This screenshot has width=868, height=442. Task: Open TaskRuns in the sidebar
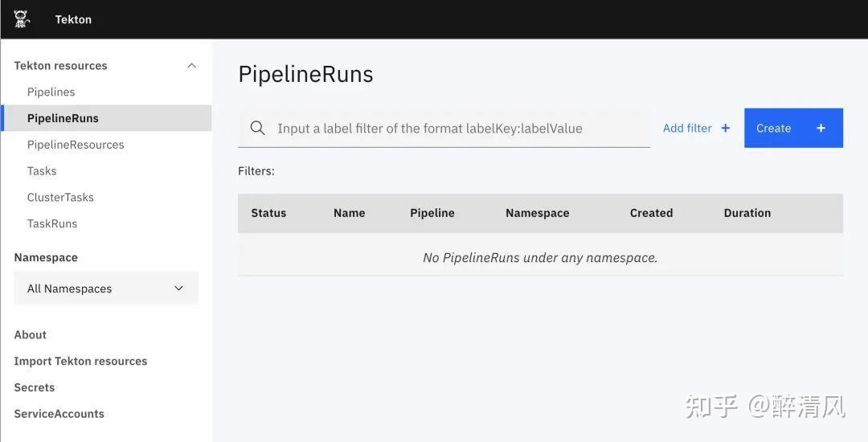52,223
